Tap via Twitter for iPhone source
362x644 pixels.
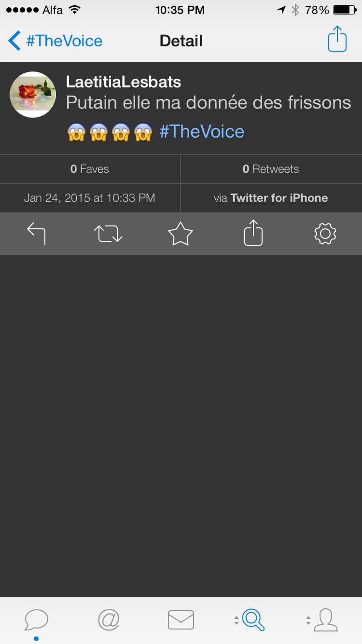coord(271,198)
